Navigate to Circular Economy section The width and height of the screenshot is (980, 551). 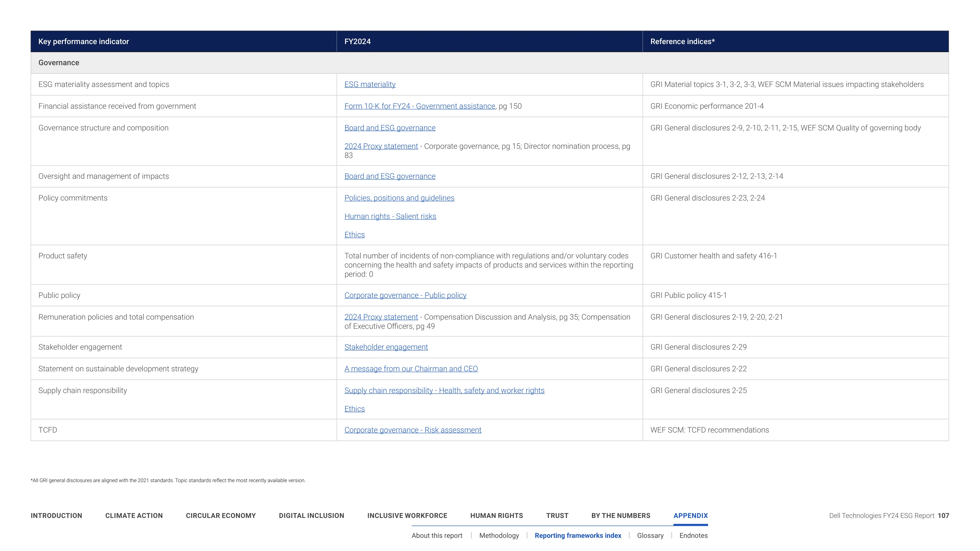pyautogui.click(x=221, y=515)
